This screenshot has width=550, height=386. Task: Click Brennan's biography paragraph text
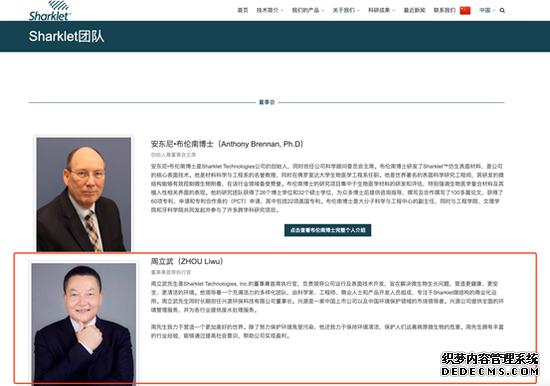click(327, 188)
